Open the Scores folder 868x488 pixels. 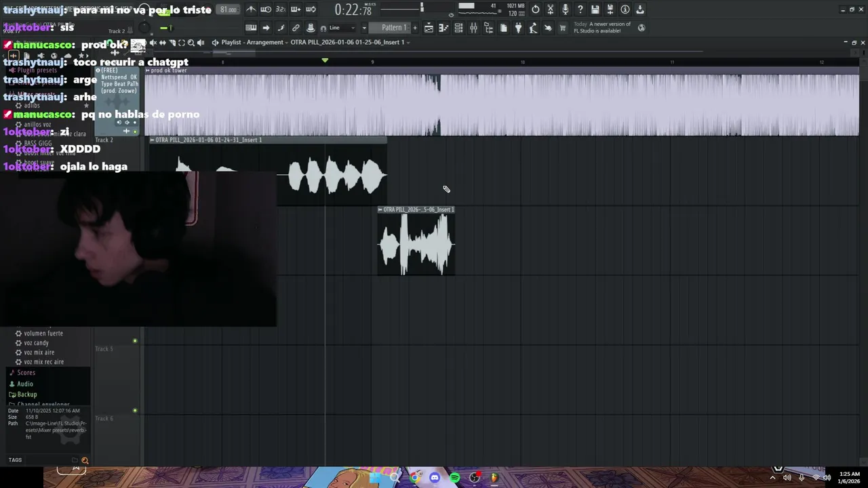tap(26, 373)
